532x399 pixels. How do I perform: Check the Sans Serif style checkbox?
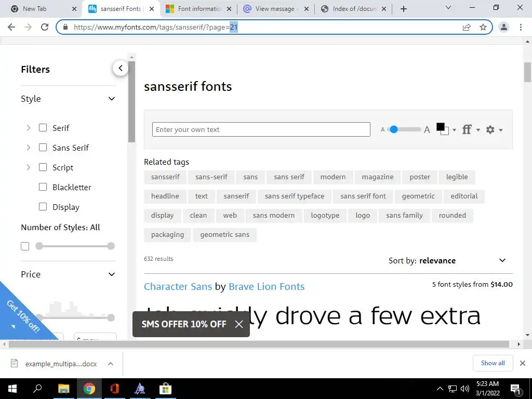43,147
